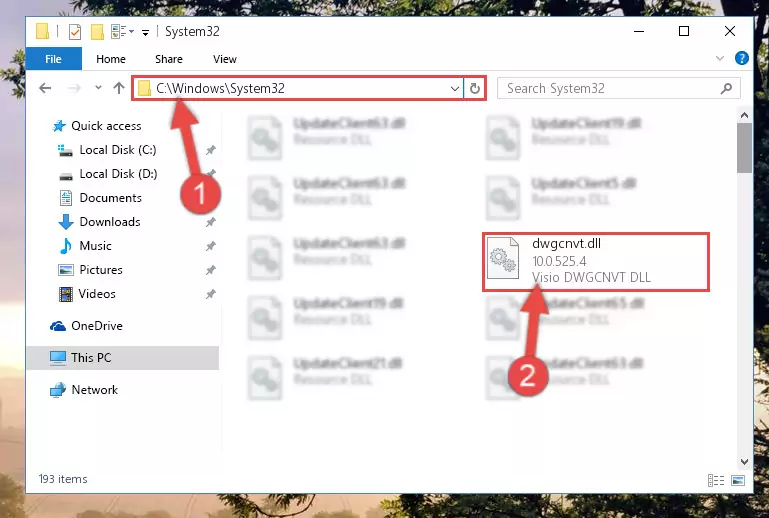Viewport: 769px width, 518px height.
Task: Switch to the View ribbon tab
Action: 225,59
